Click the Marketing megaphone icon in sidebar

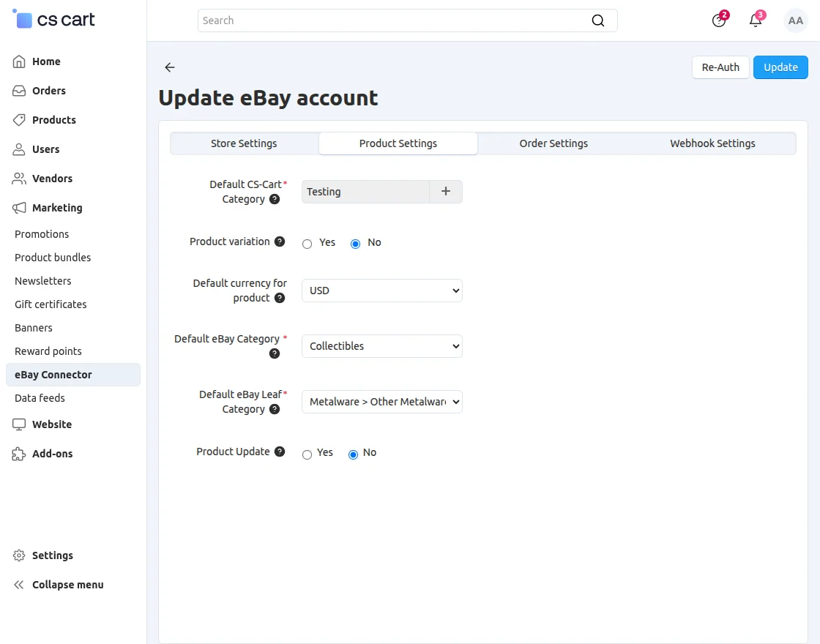[x=19, y=208]
